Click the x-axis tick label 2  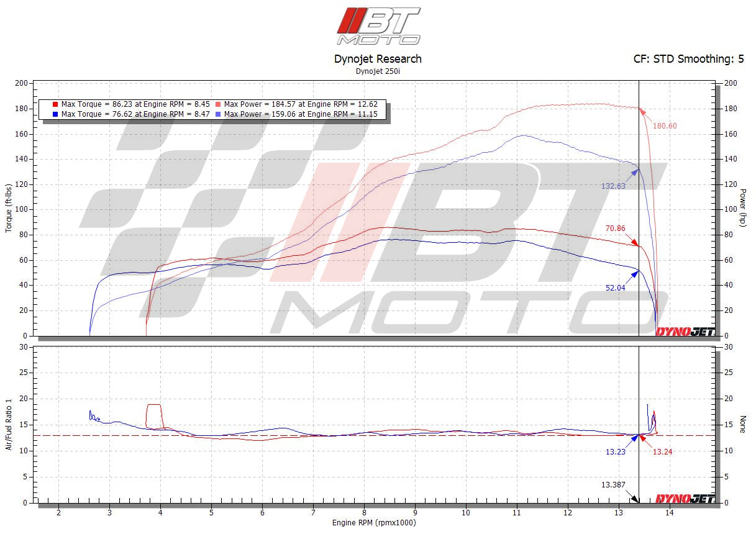(x=58, y=513)
